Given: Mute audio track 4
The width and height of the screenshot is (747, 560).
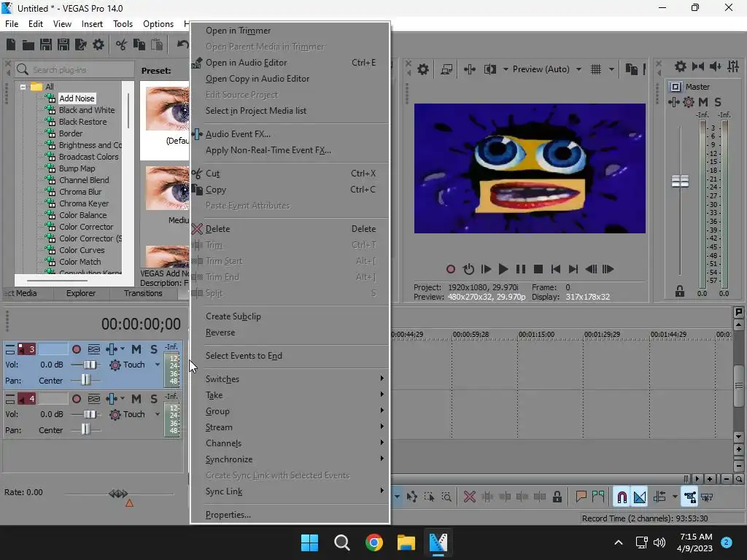Looking at the screenshot, I should (x=136, y=399).
